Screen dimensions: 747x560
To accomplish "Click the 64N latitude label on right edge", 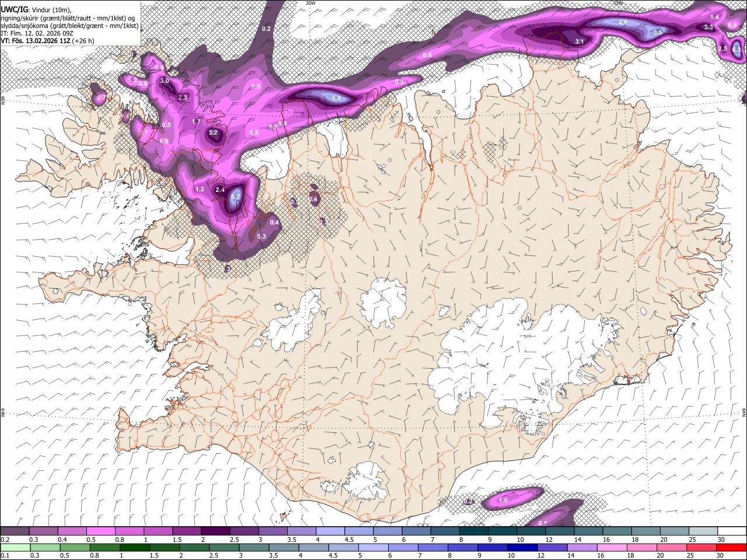I will [744, 412].
